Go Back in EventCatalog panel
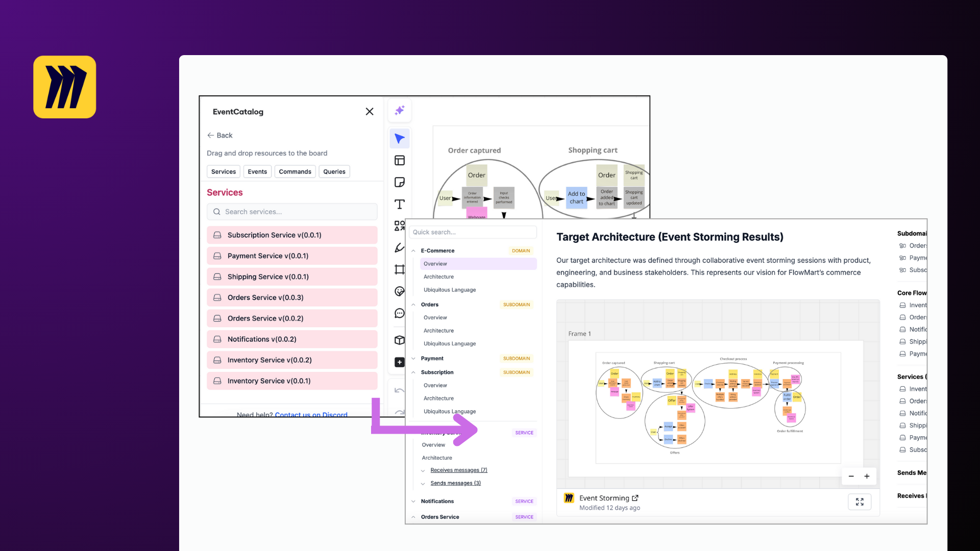Viewport: 980px width, 551px height. point(219,135)
